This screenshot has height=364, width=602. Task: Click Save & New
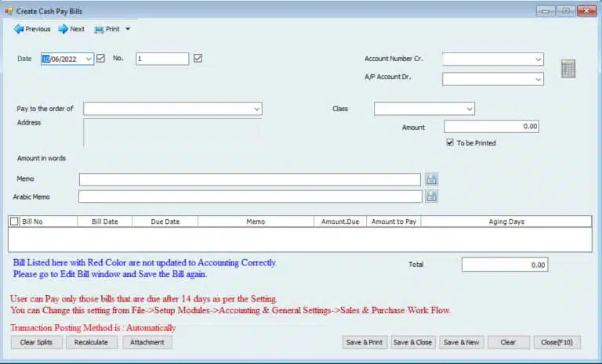[462, 342]
